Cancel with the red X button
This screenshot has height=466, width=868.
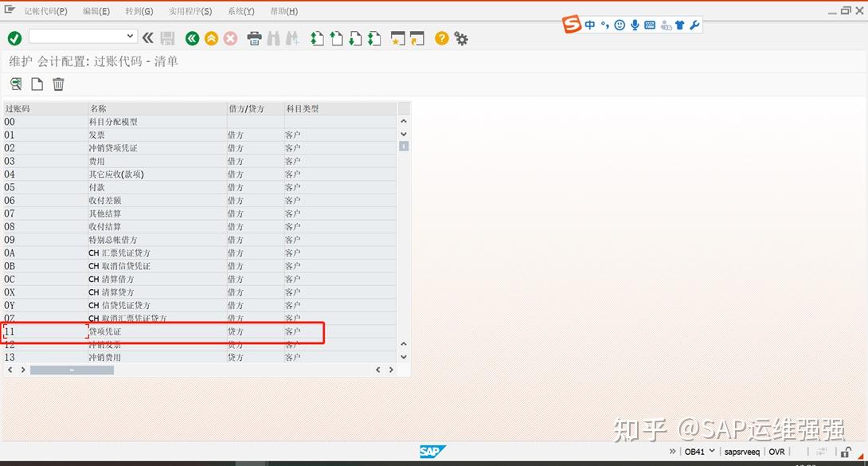pyautogui.click(x=230, y=37)
